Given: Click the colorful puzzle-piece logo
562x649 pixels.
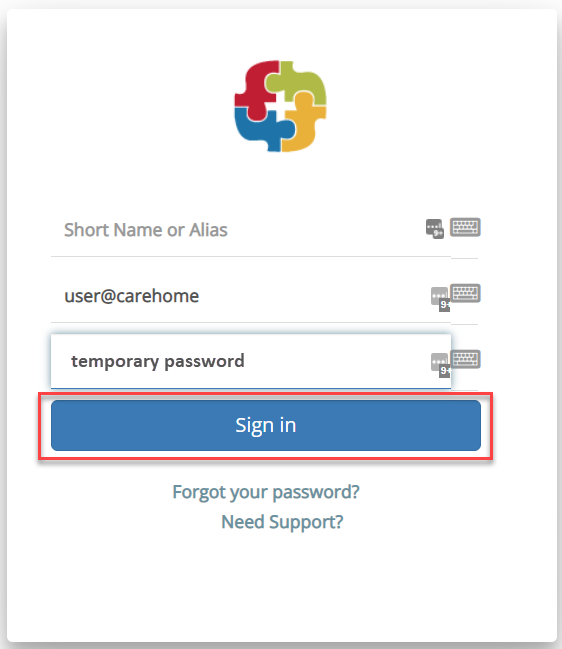Looking at the screenshot, I should (281, 106).
